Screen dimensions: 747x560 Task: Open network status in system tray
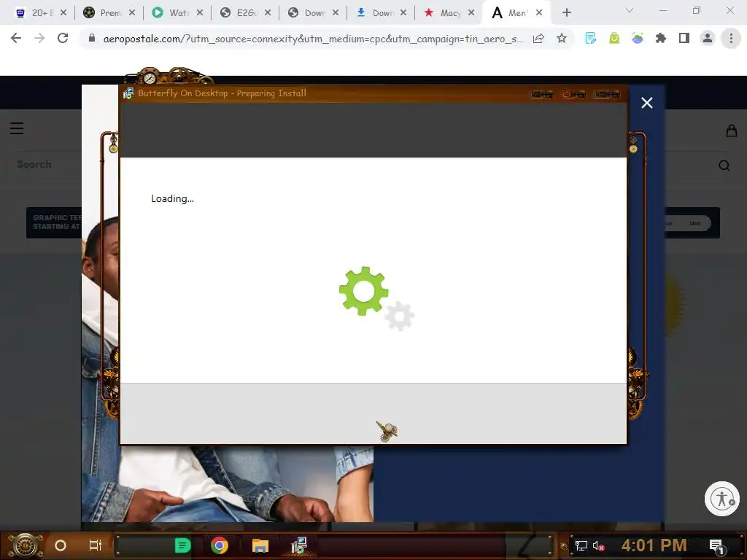coord(581,545)
